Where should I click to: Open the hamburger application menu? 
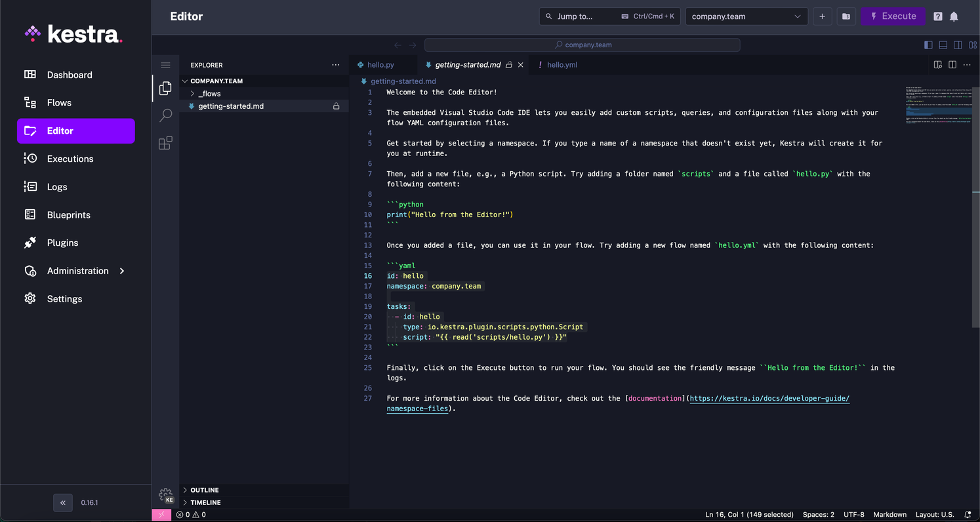click(165, 65)
